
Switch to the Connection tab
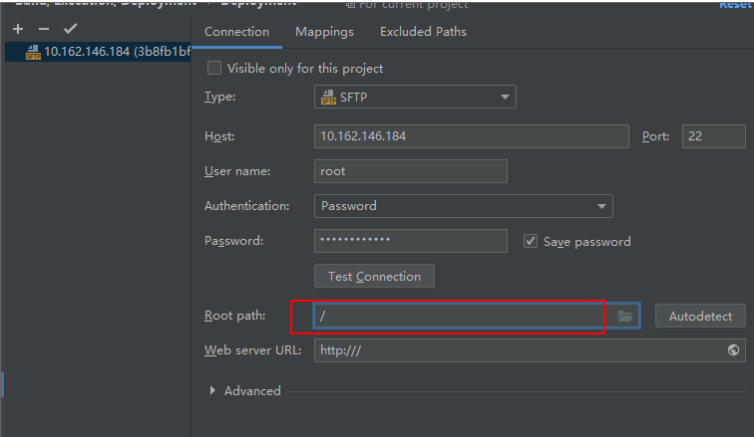(x=236, y=32)
